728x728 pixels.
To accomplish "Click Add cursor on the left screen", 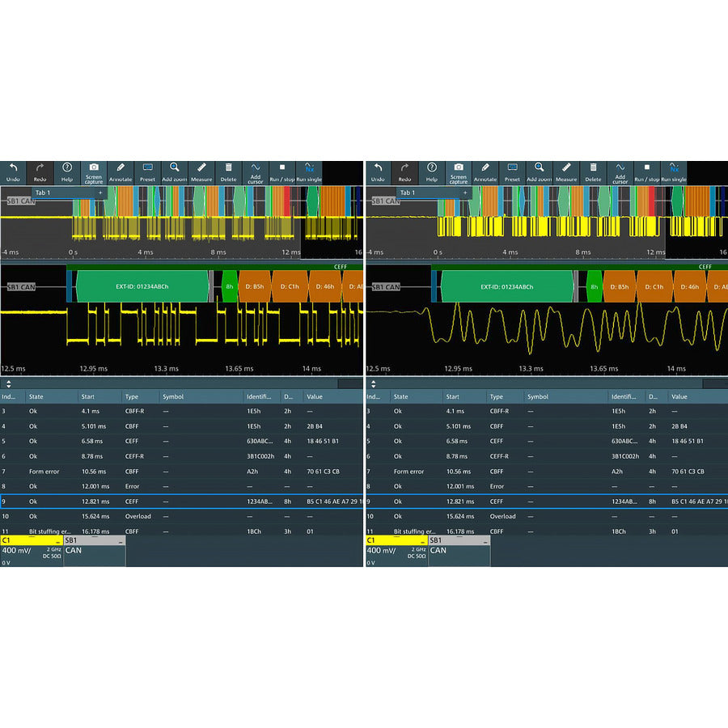I will click(x=256, y=173).
